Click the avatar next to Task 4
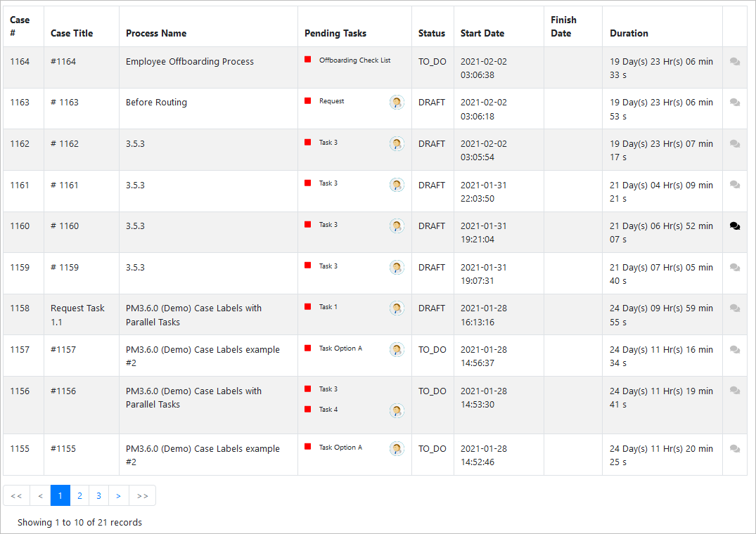This screenshot has height=534, width=756. coord(397,410)
